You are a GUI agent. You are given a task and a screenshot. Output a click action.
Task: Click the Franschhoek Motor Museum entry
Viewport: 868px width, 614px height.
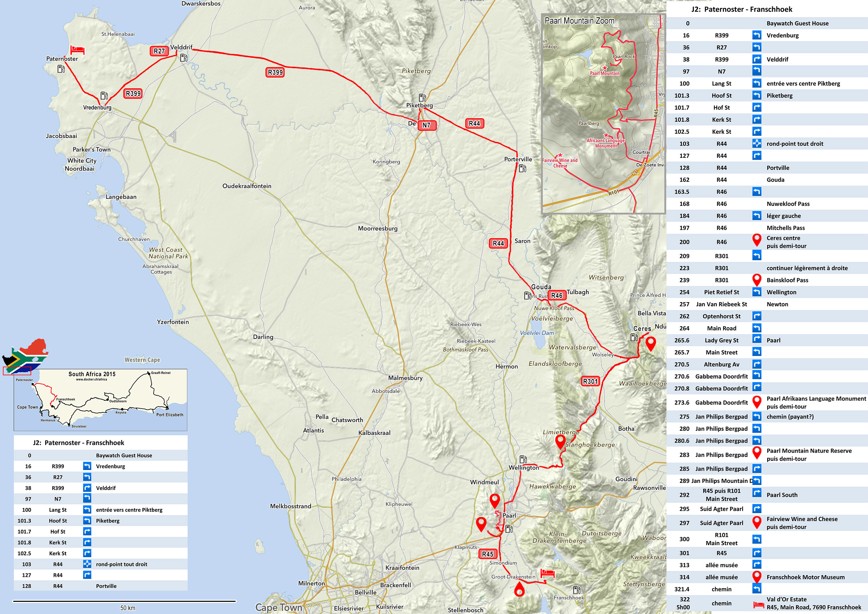pyautogui.click(x=805, y=577)
